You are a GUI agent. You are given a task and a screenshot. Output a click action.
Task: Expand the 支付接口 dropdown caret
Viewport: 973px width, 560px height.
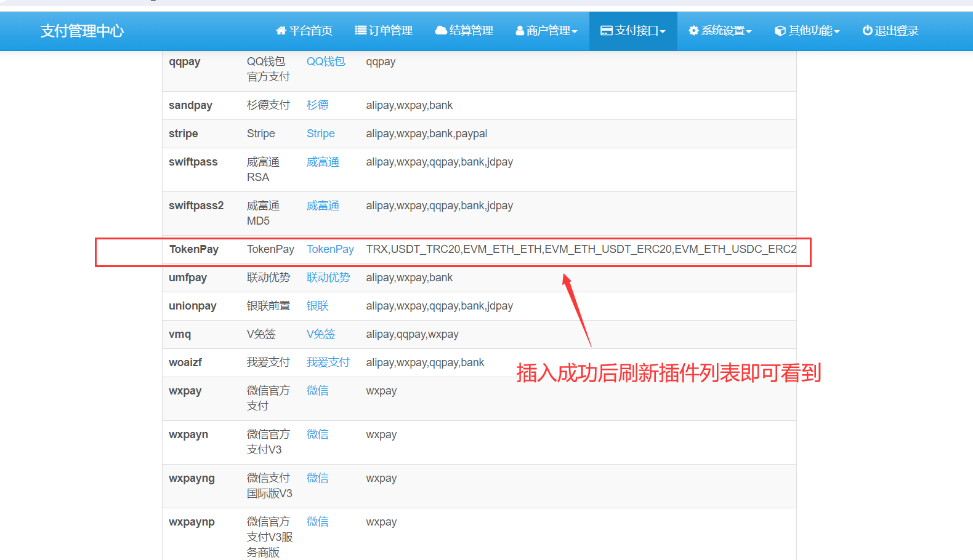[663, 32]
